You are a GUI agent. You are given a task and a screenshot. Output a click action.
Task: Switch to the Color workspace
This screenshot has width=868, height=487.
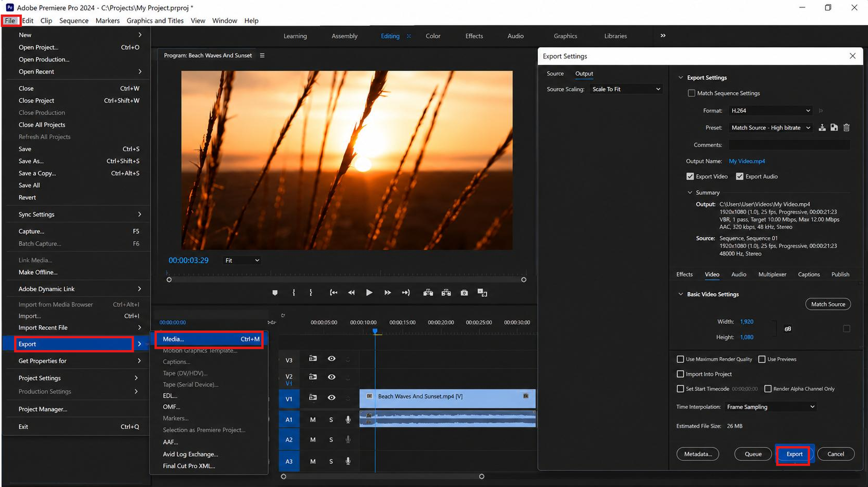point(433,36)
